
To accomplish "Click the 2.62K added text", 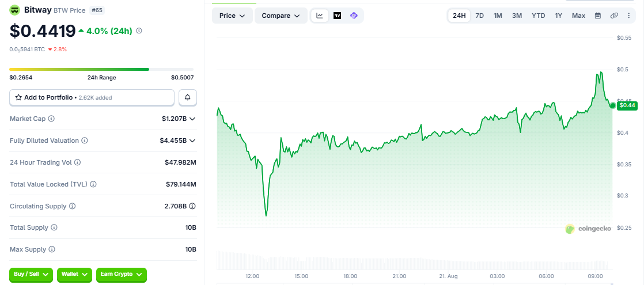I will click(94, 98).
